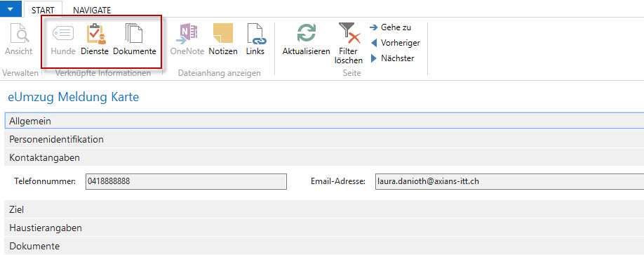Expand the Haustierangaben section

click(x=325, y=228)
